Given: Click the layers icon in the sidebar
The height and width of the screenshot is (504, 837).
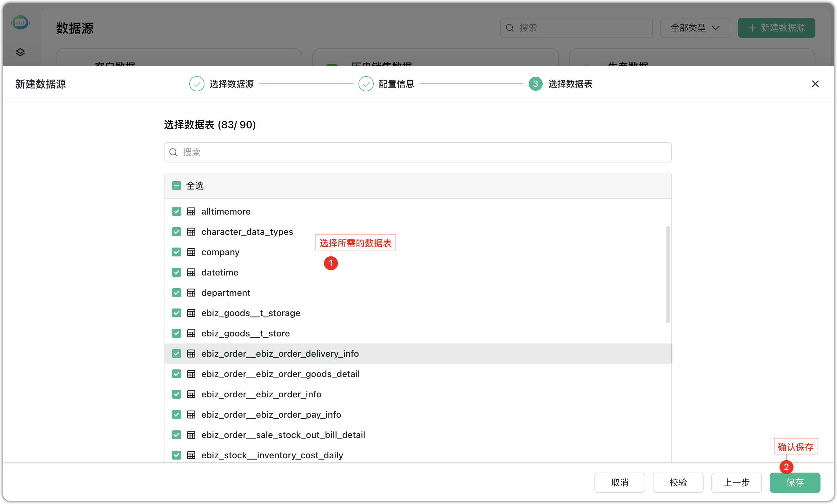Looking at the screenshot, I should (x=20, y=52).
